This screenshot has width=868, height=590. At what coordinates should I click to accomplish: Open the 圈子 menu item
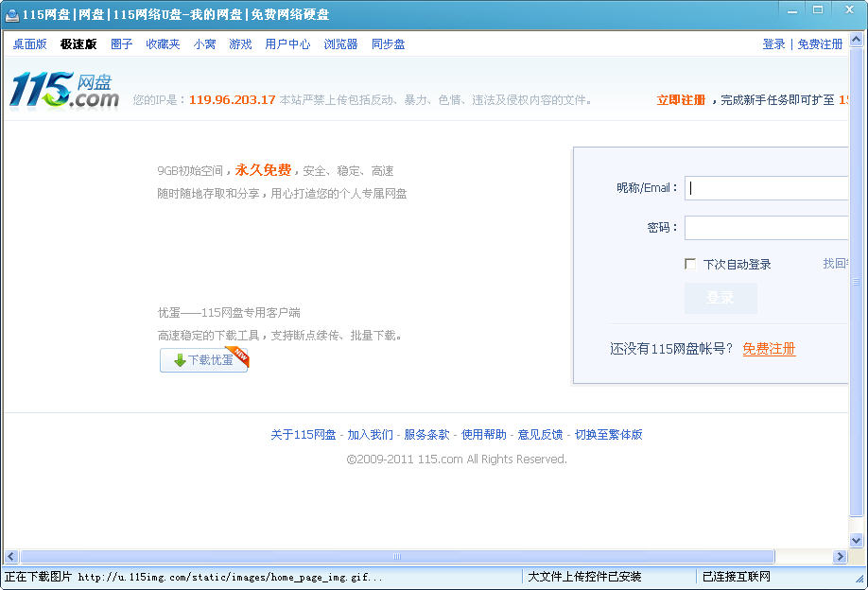122,44
